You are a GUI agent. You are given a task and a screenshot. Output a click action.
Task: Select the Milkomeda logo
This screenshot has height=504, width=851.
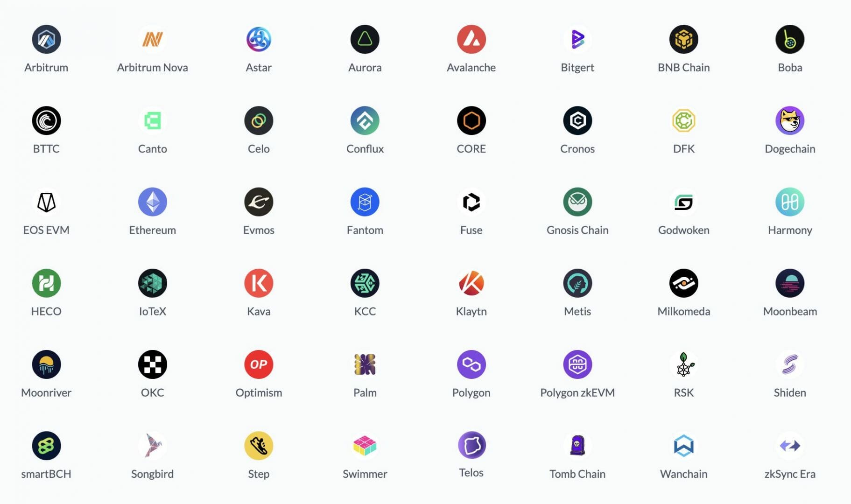click(x=683, y=283)
